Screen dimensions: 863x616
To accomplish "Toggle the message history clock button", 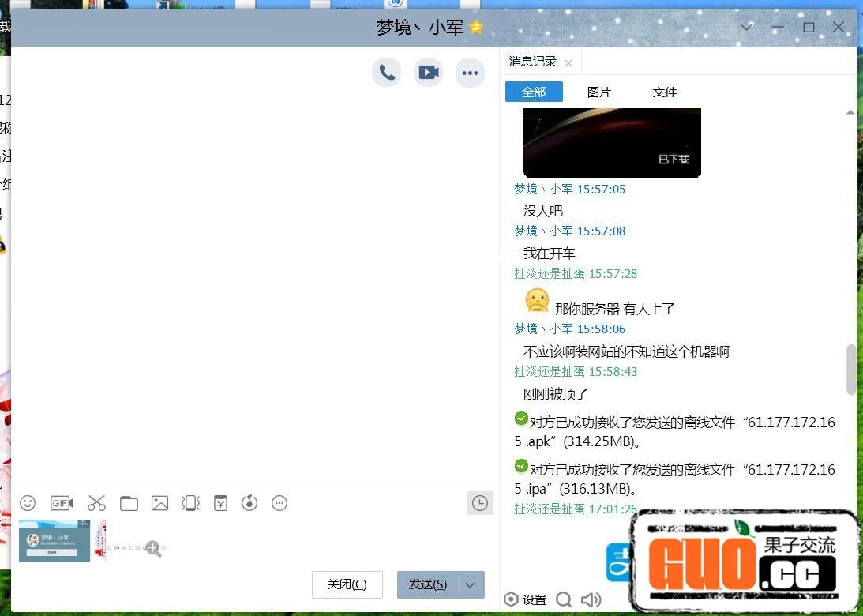I will [x=480, y=503].
